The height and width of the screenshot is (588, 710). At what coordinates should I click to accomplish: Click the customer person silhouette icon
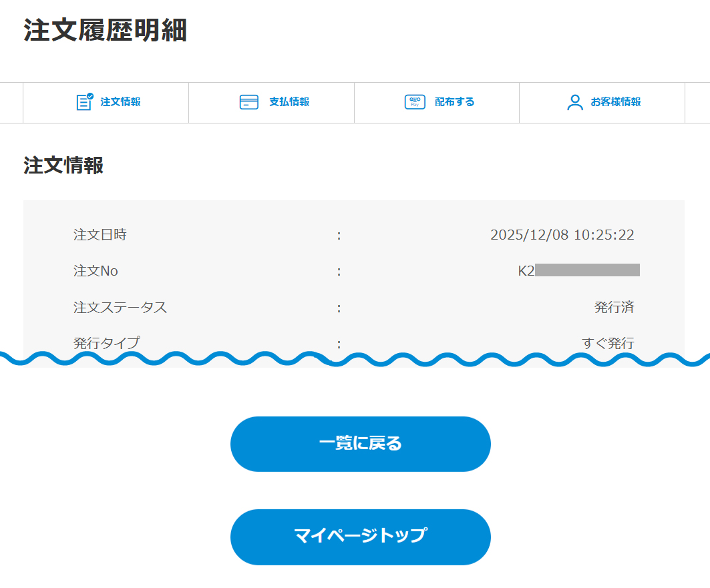click(574, 102)
